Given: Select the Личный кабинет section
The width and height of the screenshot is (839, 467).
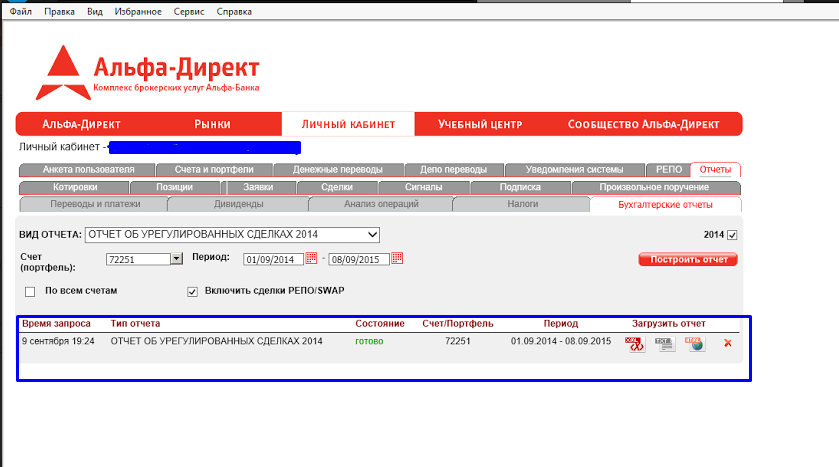Looking at the screenshot, I should pos(348,124).
